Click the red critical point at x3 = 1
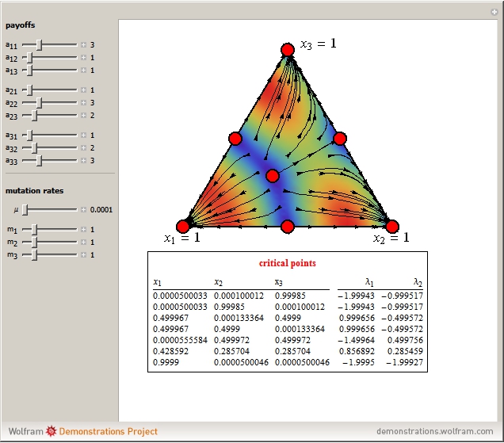The width and height of the screenshot is (504, 443). (x=288, y=50)
